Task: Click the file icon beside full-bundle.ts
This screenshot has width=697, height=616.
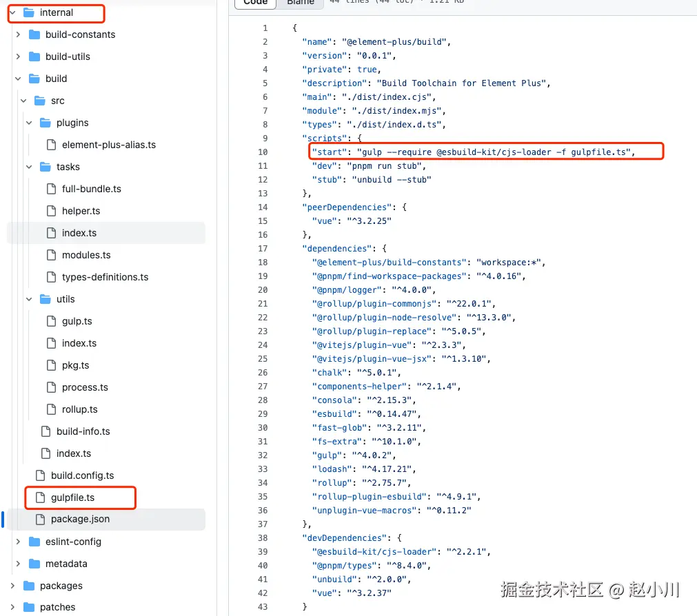Action: (52, 189)
